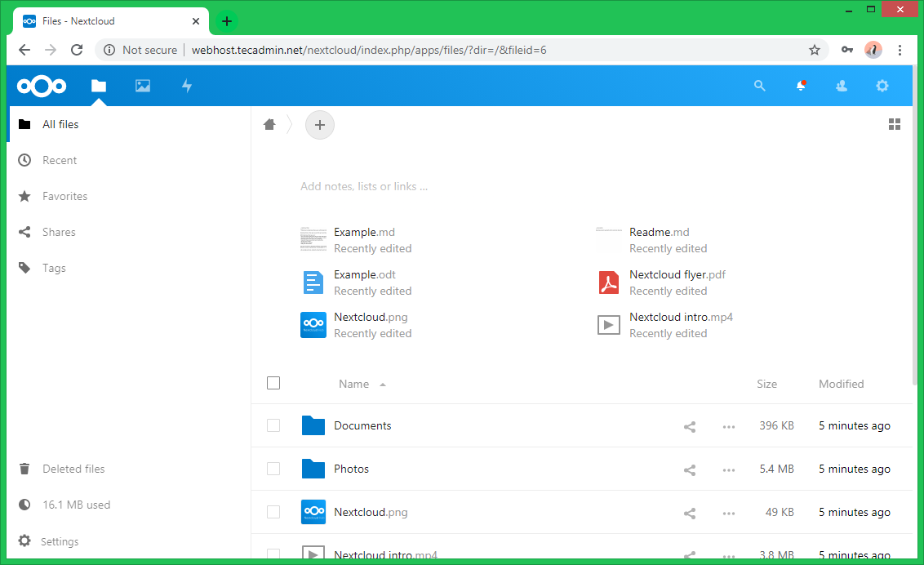Open the Photos folder
Screen dimensions: 924x565
[x=351, y=469]
